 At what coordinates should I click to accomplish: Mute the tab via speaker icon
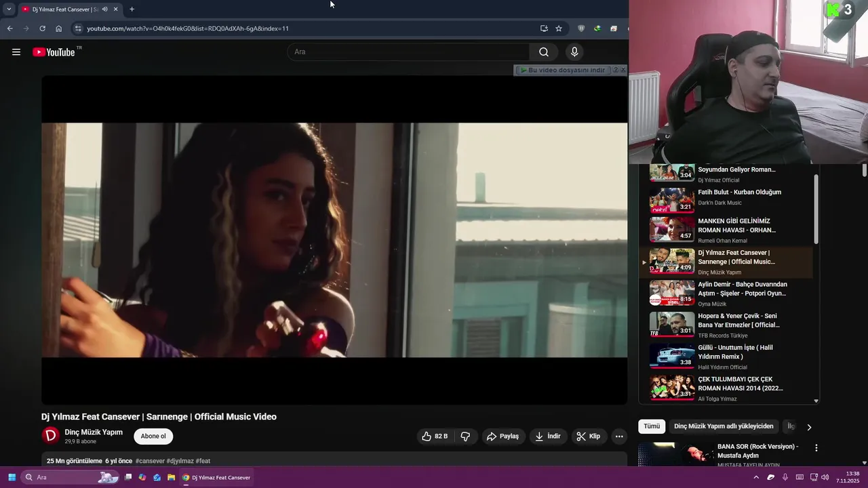104,9
